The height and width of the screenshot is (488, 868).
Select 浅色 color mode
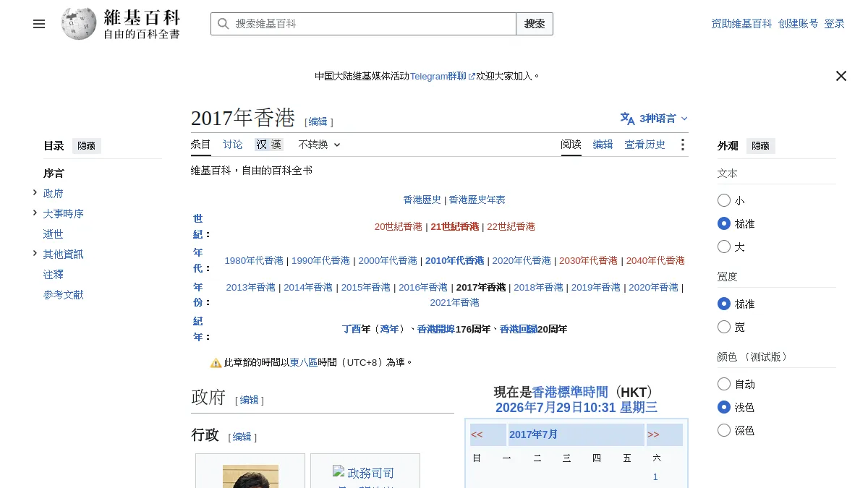724,407
